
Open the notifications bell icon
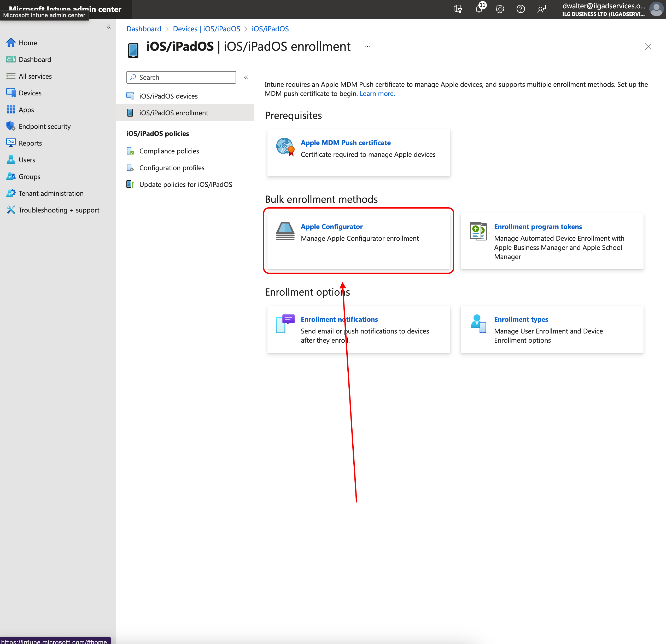click(479, 9)
